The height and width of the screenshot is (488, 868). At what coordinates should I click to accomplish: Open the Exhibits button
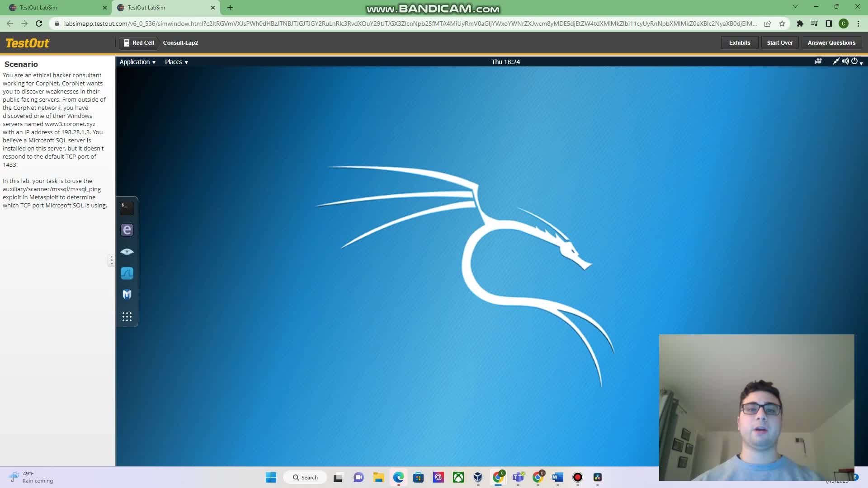(739, 42)
